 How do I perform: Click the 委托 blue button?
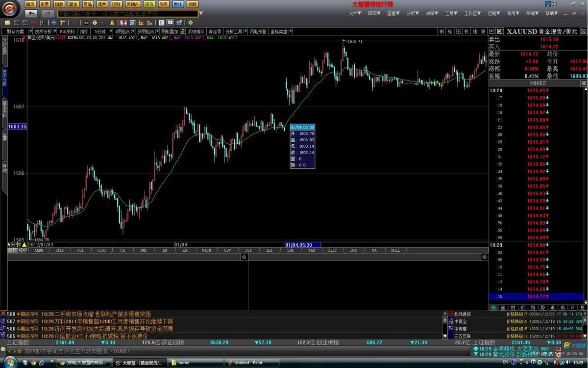point(178,4)
